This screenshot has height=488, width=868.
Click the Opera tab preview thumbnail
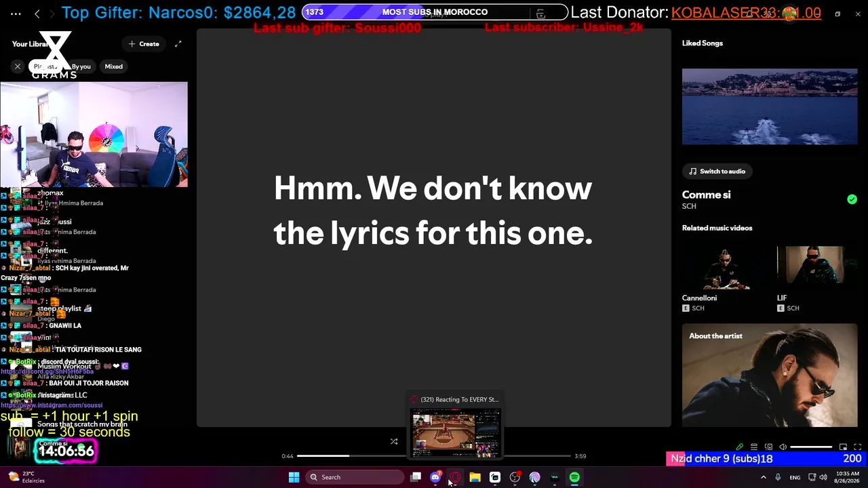[456, 433]
